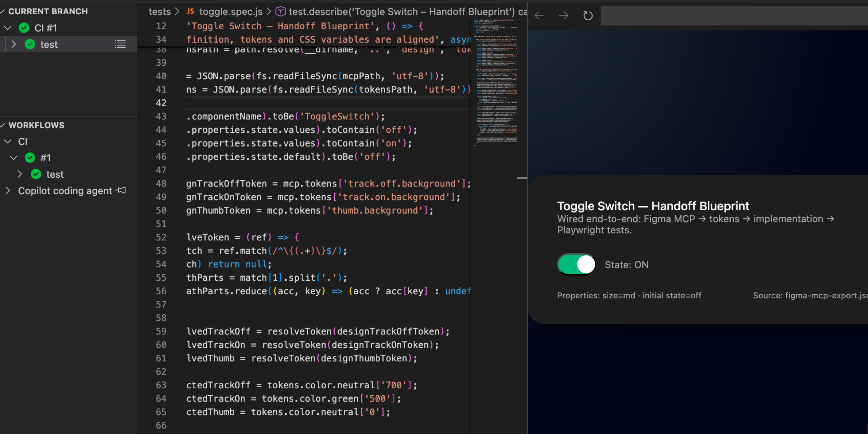Expand the test job under workflow #1
Image resolution: width=868 pixels, height=434 pixels.
pos(20,174)
